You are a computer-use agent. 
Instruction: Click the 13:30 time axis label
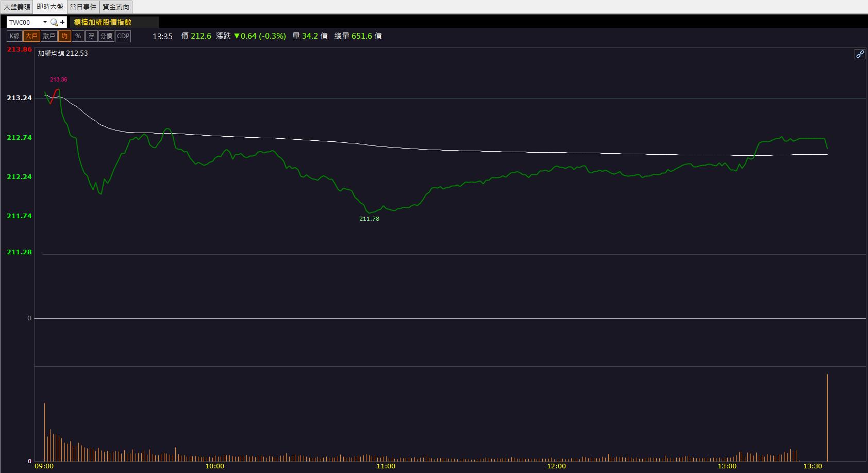pos(813,466)
